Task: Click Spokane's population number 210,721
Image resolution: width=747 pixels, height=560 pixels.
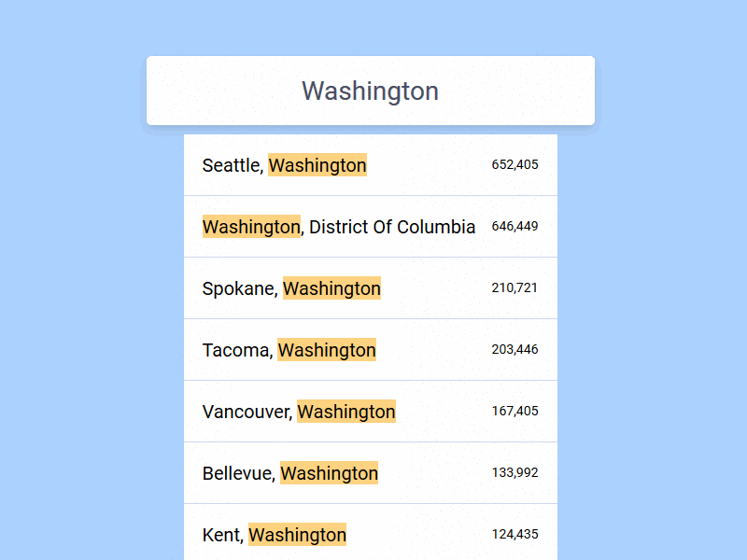Action: [x=514, y=288]
